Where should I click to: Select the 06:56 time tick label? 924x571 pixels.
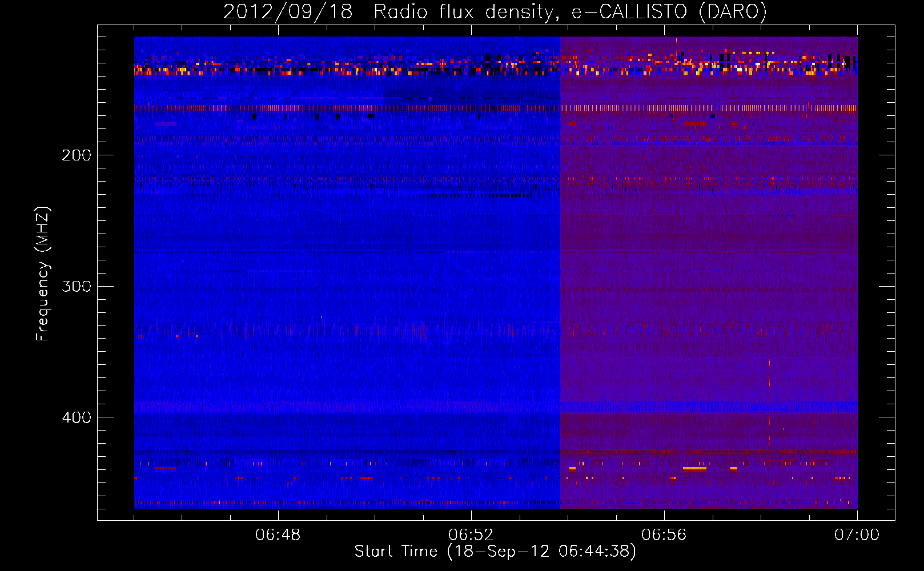(x=664, y=535)
